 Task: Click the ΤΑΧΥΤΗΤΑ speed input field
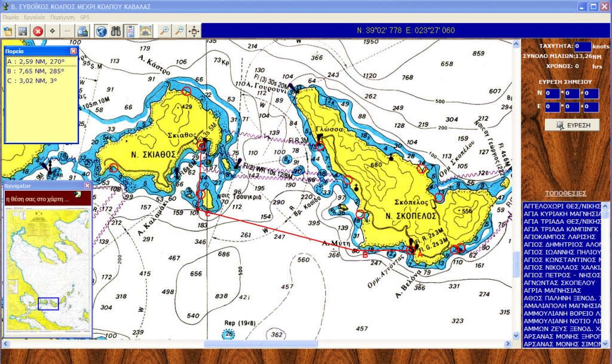(583, 47)
